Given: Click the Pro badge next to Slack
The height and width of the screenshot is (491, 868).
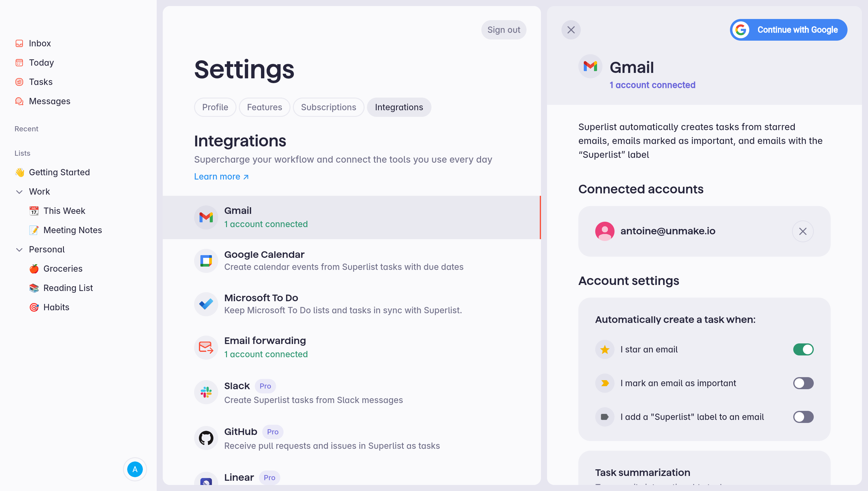Looking at the screenshot, I should 265,386.
